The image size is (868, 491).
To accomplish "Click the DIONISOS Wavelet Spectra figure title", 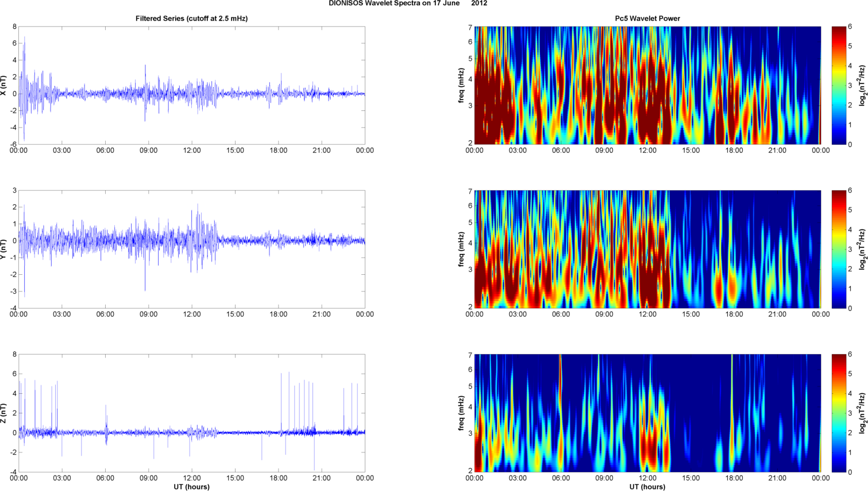I will coord(408,3).
